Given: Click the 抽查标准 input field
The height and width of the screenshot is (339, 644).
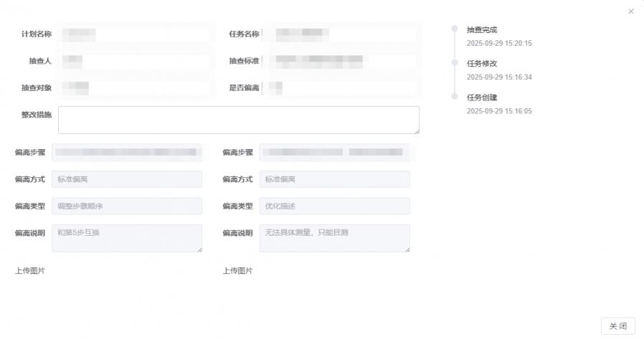Looking at the screenshot, I should coord(340,61).
